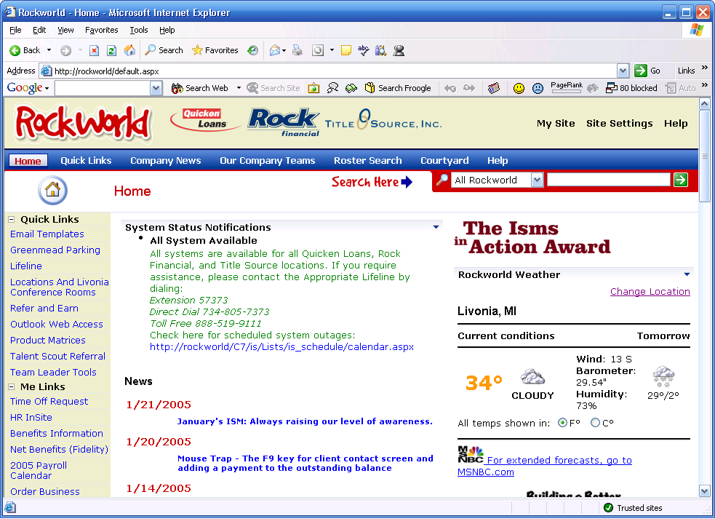Open the address bar dropdown arrow

pyautogui.click(x=623, y=71)
